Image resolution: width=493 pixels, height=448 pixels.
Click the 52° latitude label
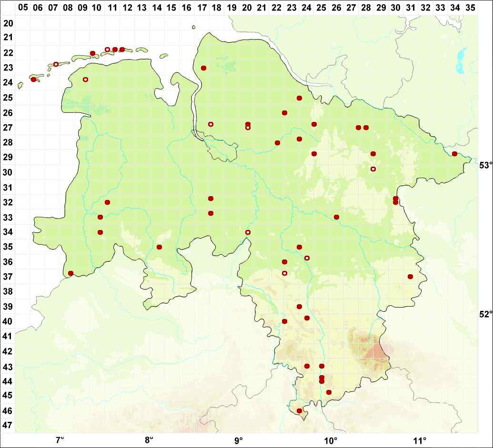pyautogui.click(x=485, y=314)
